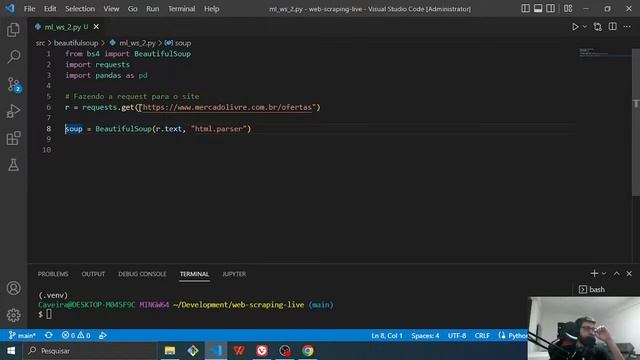The width and height of the screenshot is (640, 360).
Task: Open the Run menu
Action: tap(152, 9)
